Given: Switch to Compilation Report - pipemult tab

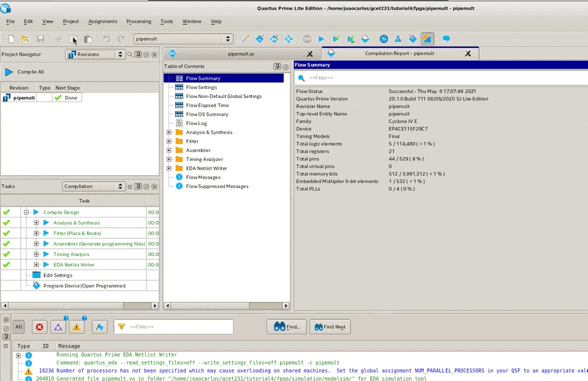Looking at the screenshot, I should pos(399,53).
